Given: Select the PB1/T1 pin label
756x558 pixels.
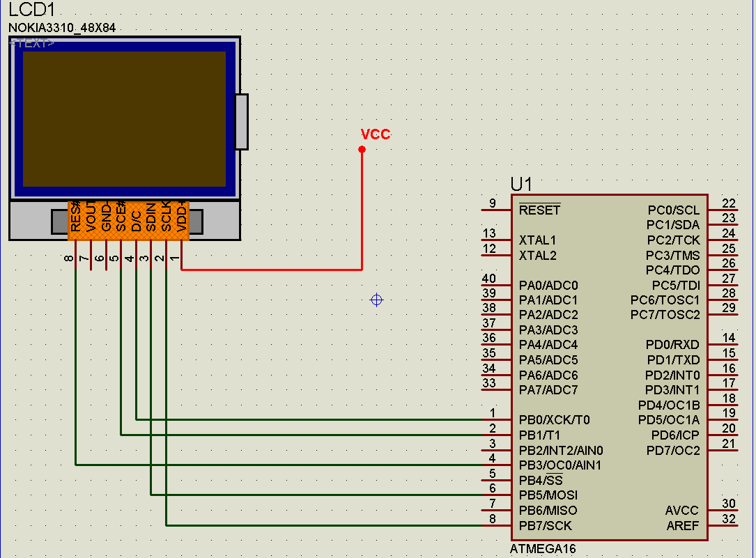Looking at the screenshot, I should [539, 435].
